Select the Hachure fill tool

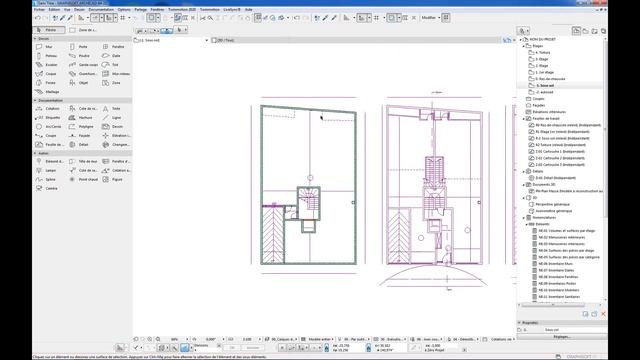click(x=81, y=118)
